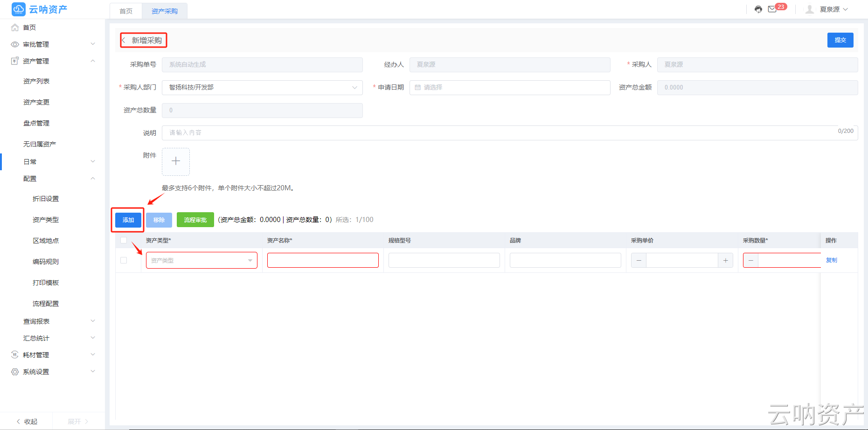Click the blue 添加 button
The height and width of the screenshot is (430, 868).
point(128,220)
